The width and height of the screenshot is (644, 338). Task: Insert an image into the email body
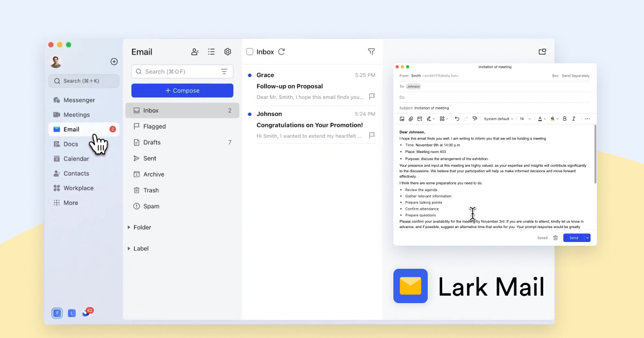402,119
